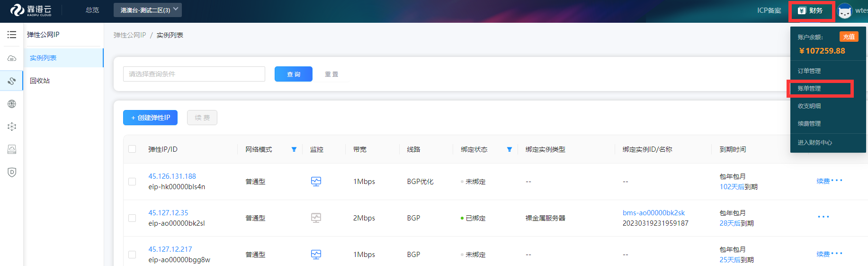
Task: Select 续费管理 in finance dropdown
Action: coord(809,124)
